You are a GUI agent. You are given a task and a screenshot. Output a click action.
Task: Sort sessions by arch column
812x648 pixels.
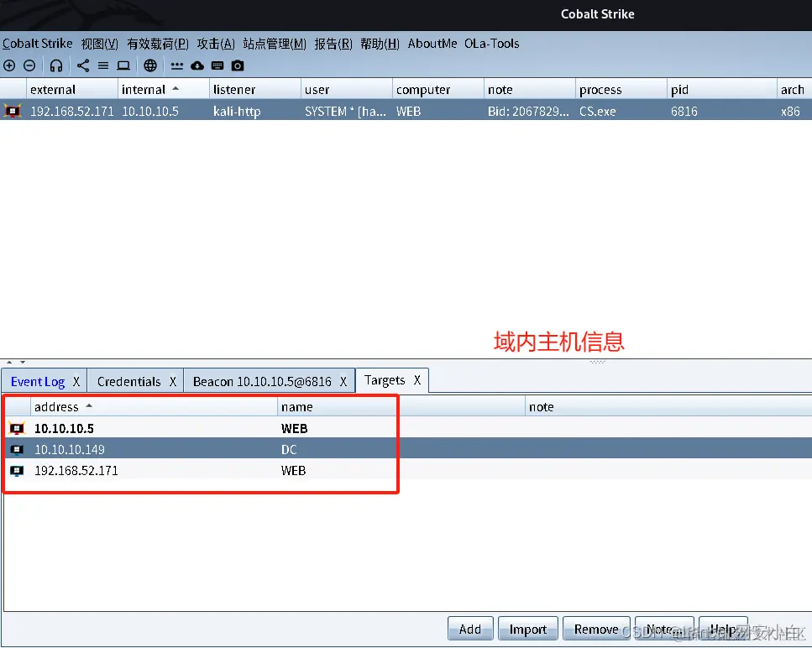793,90
